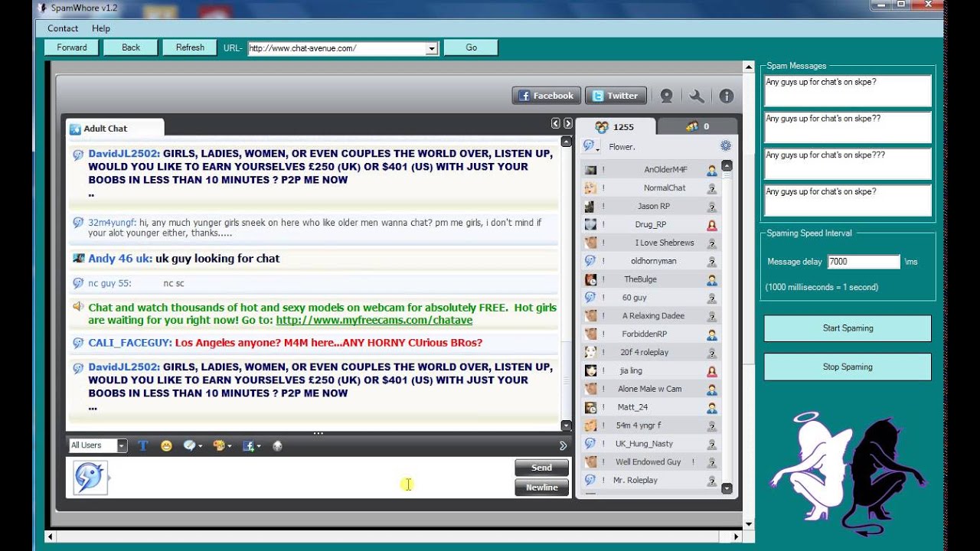Image resolution: width=980 pixels, height=551 pixels.
Task: Click the Newline button
Action: tap(541, 487)
